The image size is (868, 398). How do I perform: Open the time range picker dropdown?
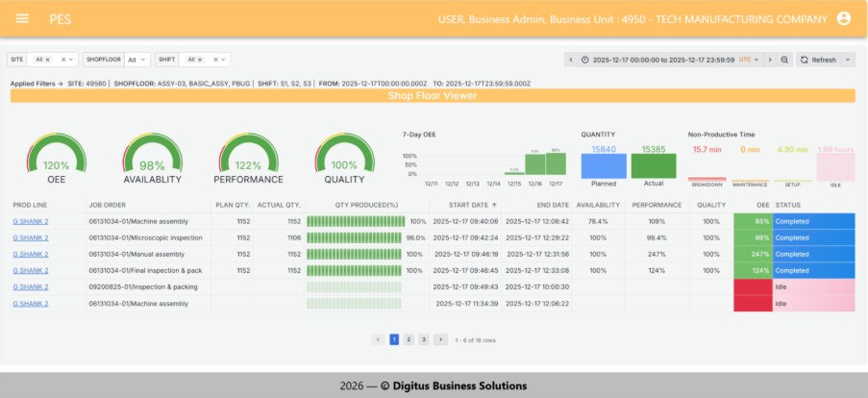coord(670,60)
